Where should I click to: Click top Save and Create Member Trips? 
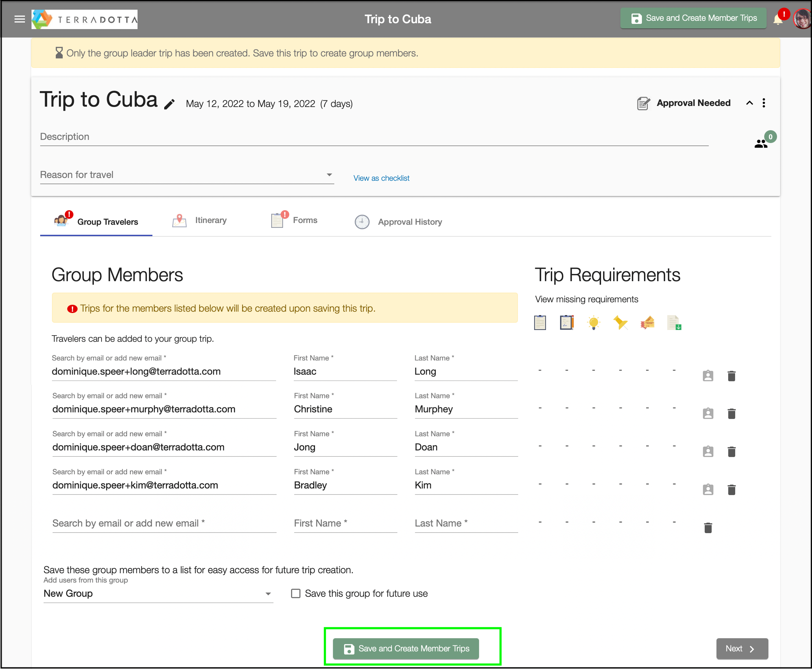point(693,18)
